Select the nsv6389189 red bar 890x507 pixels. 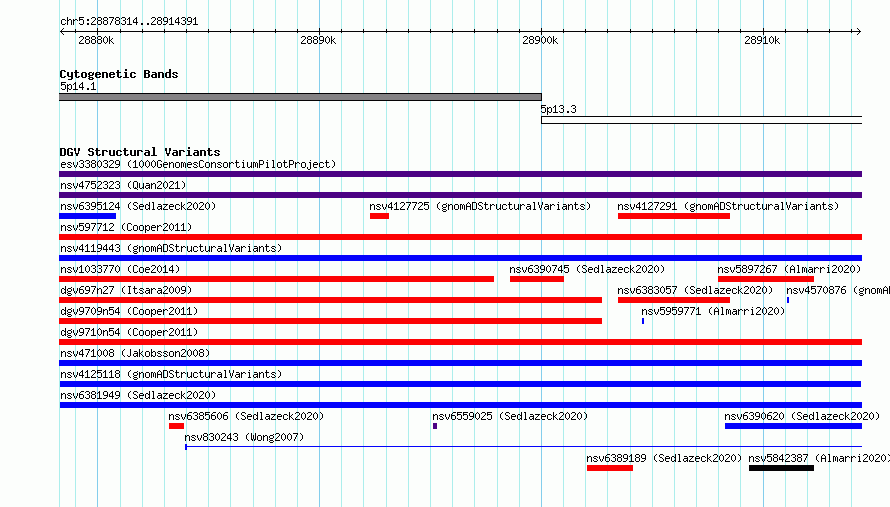610,468
